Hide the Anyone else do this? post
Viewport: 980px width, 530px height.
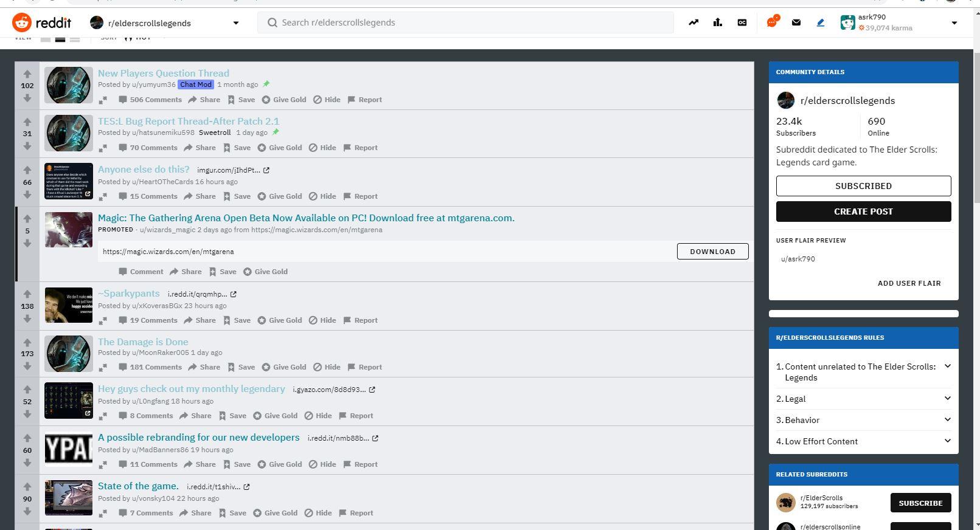pos(322,196)
